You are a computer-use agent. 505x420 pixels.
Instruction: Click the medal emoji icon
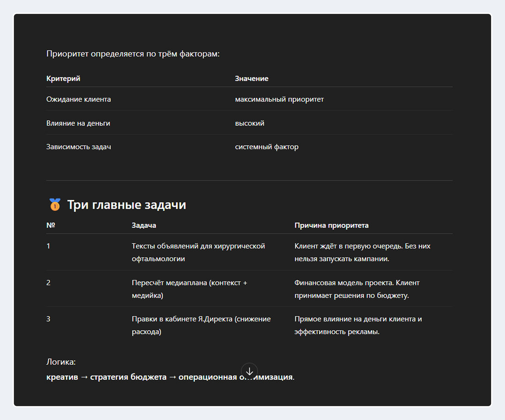55,205
